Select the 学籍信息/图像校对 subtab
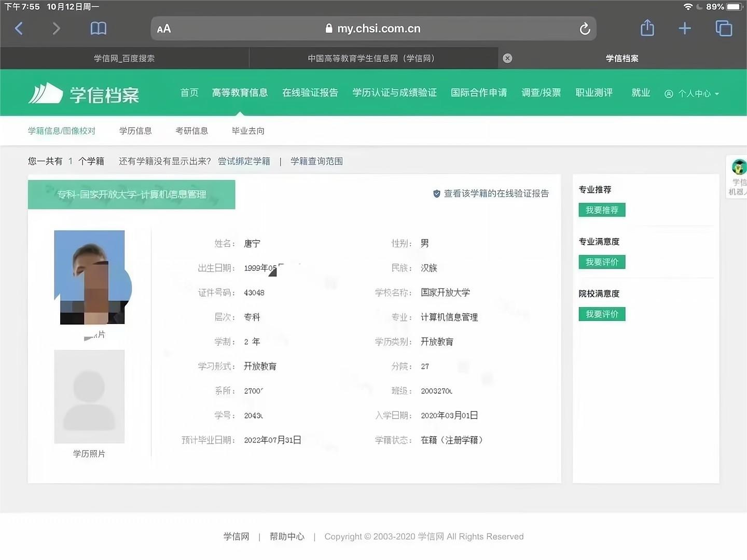The height and width of the screenshot is (560, 747). click(62, 131)
